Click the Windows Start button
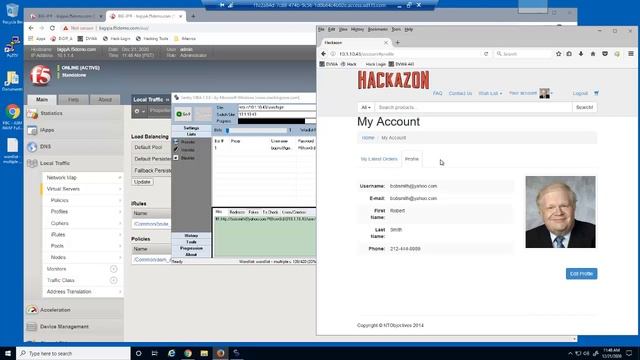The width and height of the screenshot is (640, 360). (x=8, y=353)
